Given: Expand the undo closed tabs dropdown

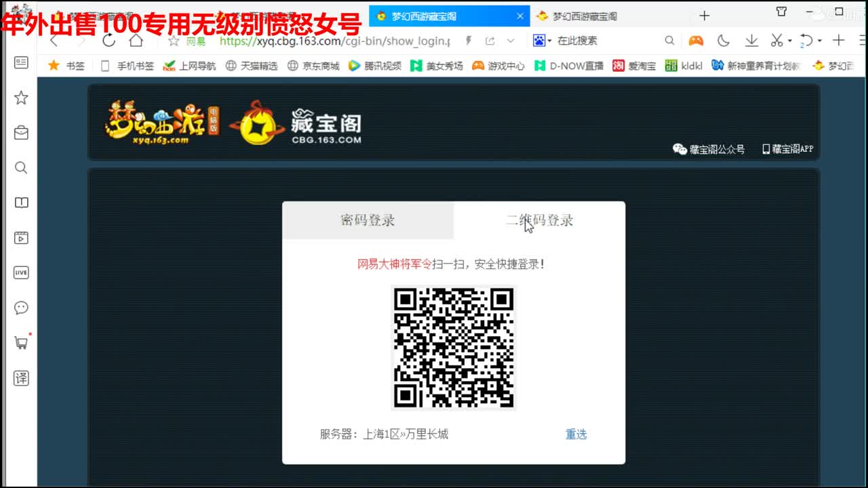Looking at the screenshot, I should click(x=819, y=41).
